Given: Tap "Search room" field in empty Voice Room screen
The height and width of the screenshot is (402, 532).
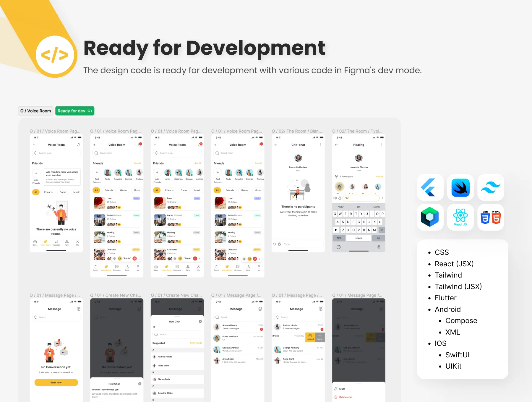Looking at the screenshot, I should pyautogui.click(x=56, y=153).
